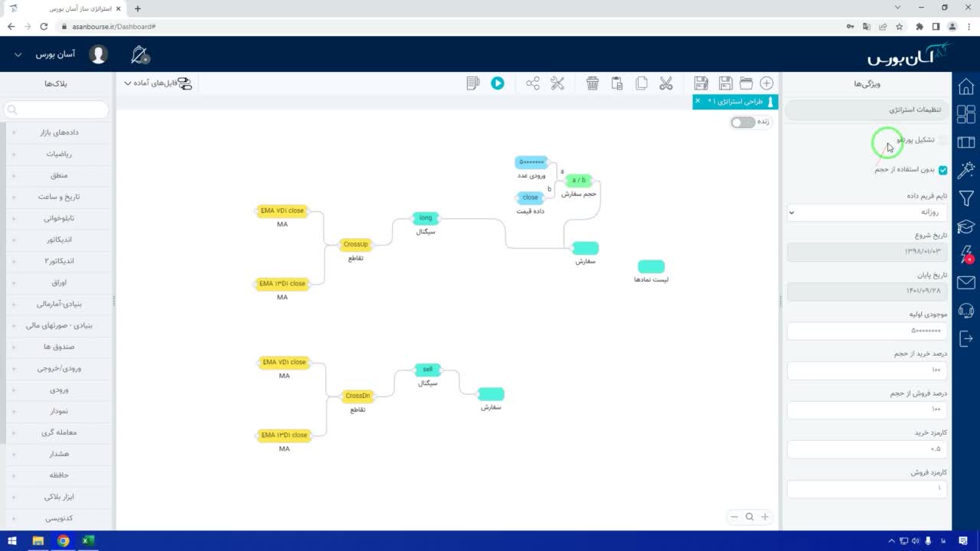Enable the تشکیل پورتفو checkbox
The image size is (980, 551).
pos(942,140)
